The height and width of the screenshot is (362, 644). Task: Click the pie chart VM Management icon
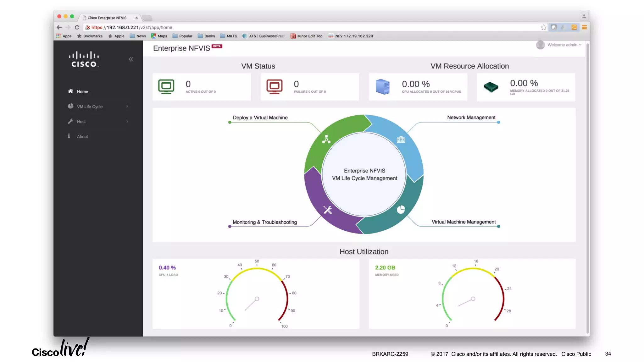coord(401,210)
